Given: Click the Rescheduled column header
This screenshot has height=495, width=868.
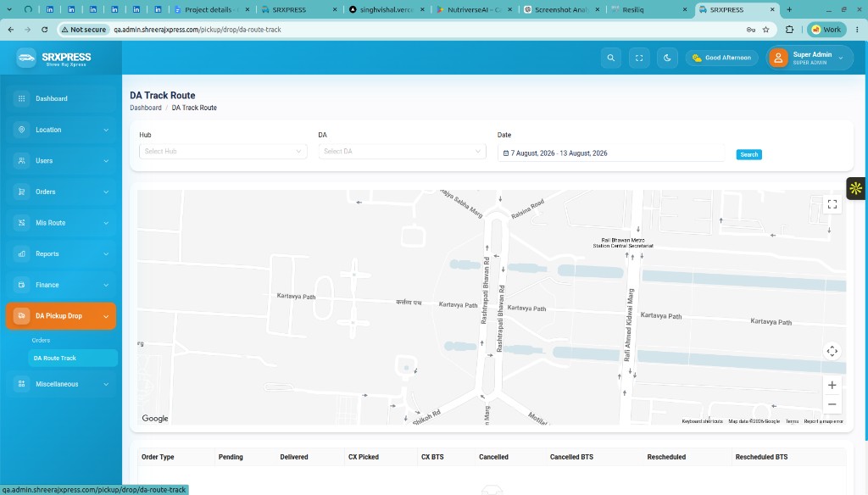Looking at the screenshot, I should 666,458.
